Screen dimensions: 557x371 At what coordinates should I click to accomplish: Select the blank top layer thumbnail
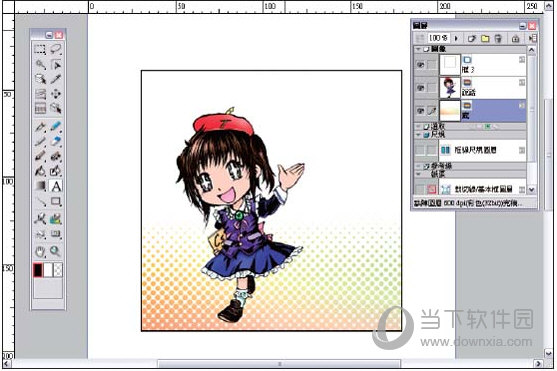450,65
